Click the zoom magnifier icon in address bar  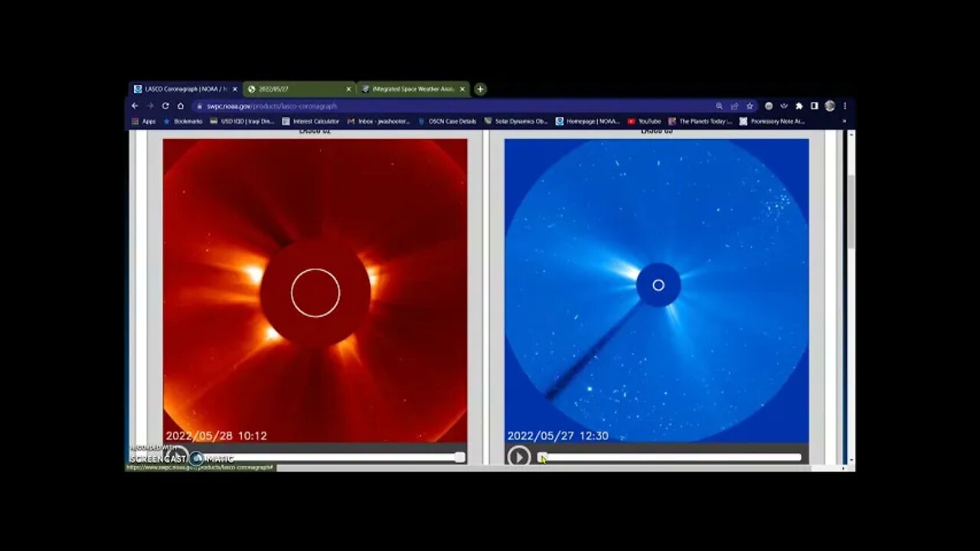pos(719,106)
